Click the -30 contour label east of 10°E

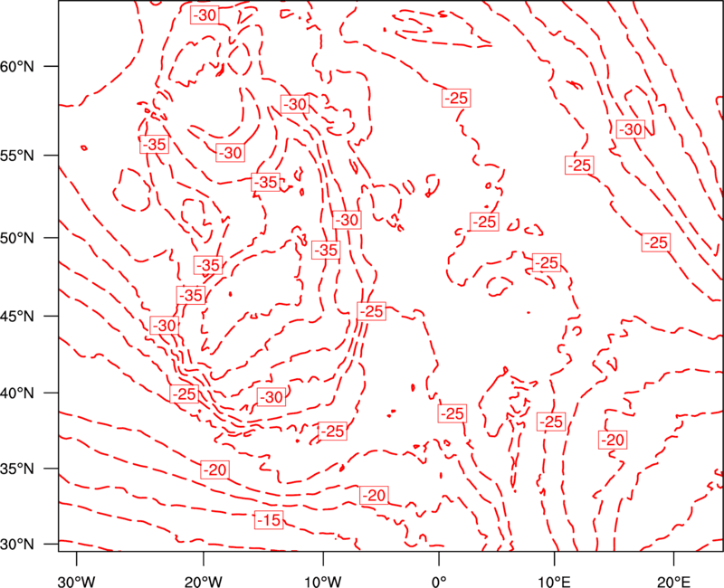(630, 129)
